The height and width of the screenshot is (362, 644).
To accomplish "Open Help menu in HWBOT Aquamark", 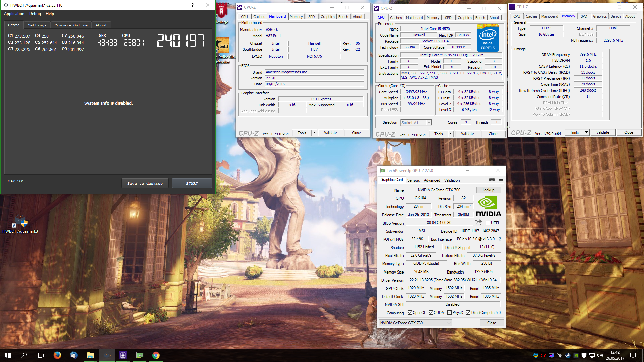I will coord(50,14).
